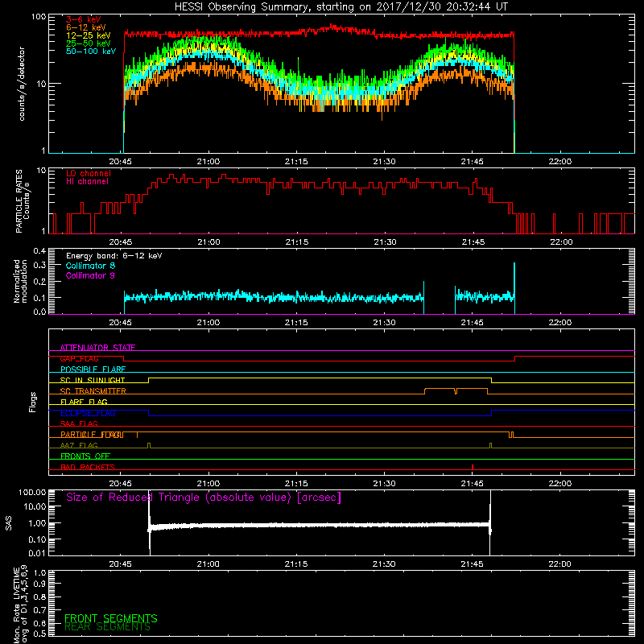Click the SC_TRANSMITTER flag label
644x644 pixels.
tap(93, 391)
